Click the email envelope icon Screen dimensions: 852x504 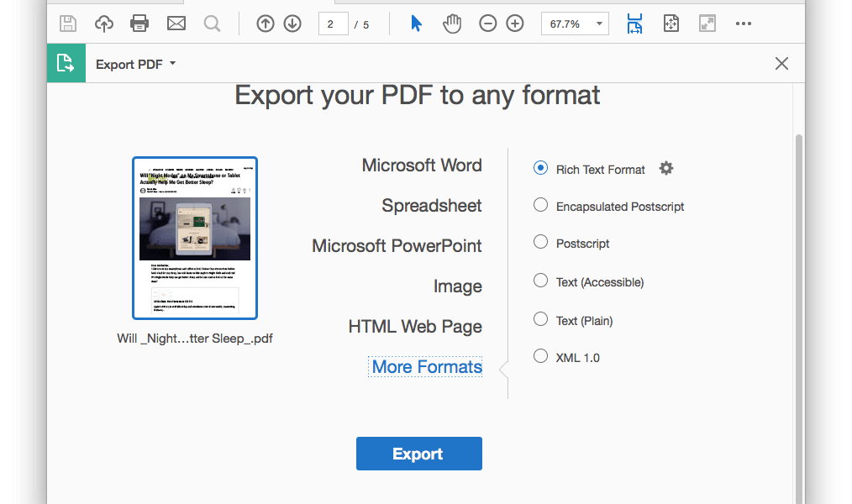(x=176, y=24)
